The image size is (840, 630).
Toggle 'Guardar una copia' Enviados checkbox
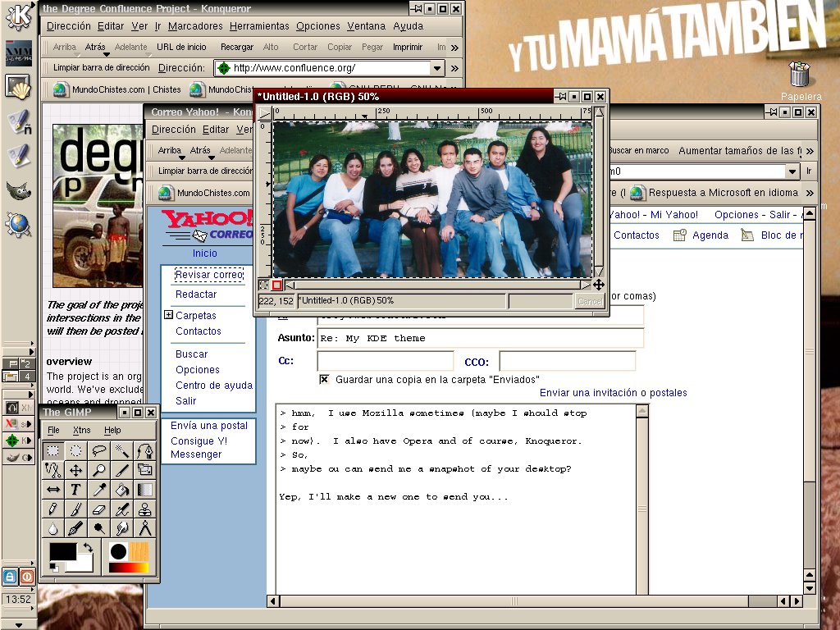[x=323, y=379]
